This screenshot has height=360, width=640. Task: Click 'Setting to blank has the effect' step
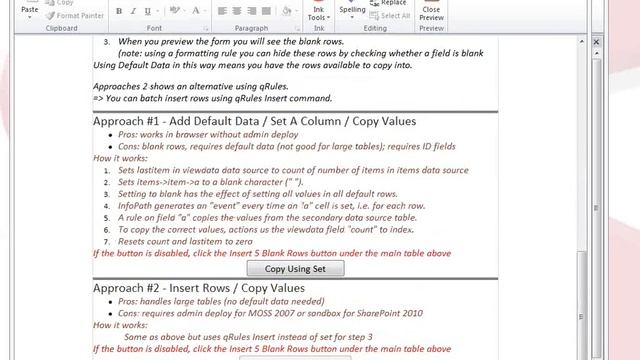click(x=258, y=194)
